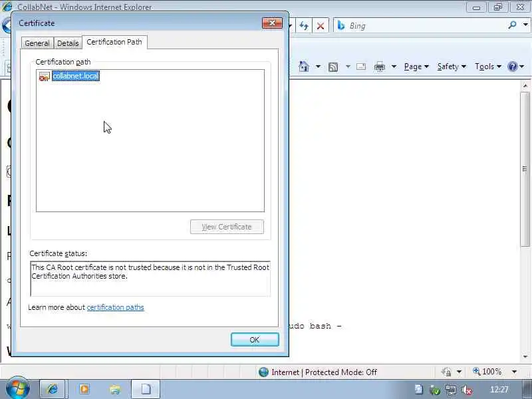Close the Certificate dialog with X
Screen dimensions: 532x399
pos(272,23)
